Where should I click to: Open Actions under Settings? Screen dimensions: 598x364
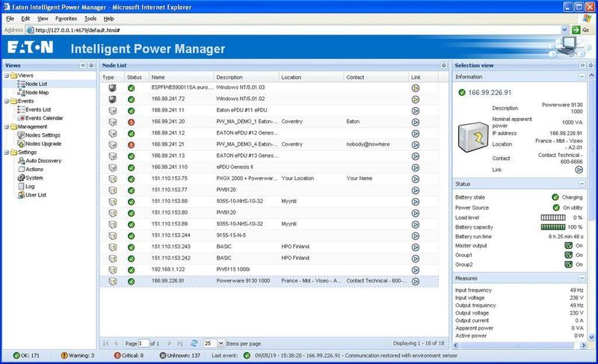(34, 169)
